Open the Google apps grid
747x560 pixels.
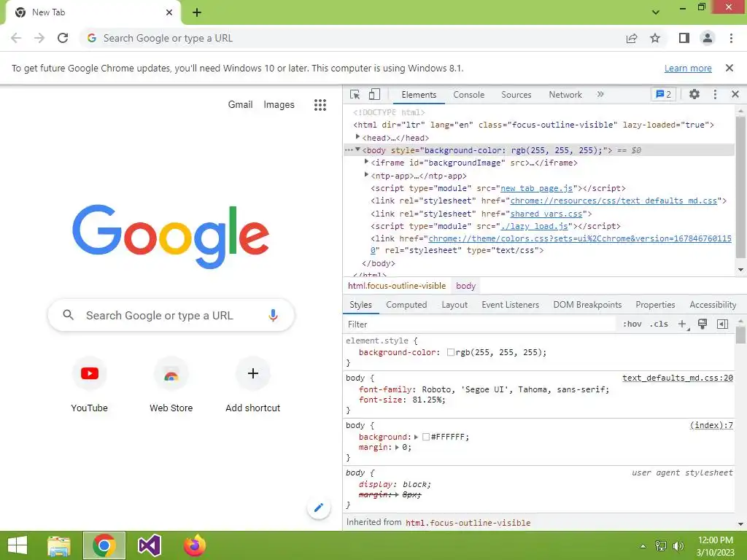[320, 105]
